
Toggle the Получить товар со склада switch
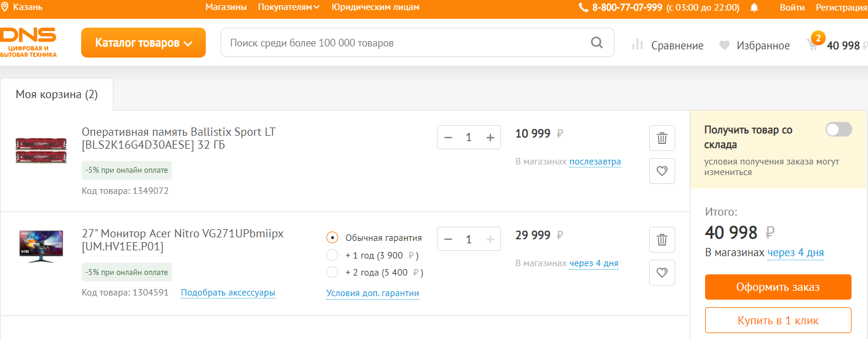(x=839, y=129)
